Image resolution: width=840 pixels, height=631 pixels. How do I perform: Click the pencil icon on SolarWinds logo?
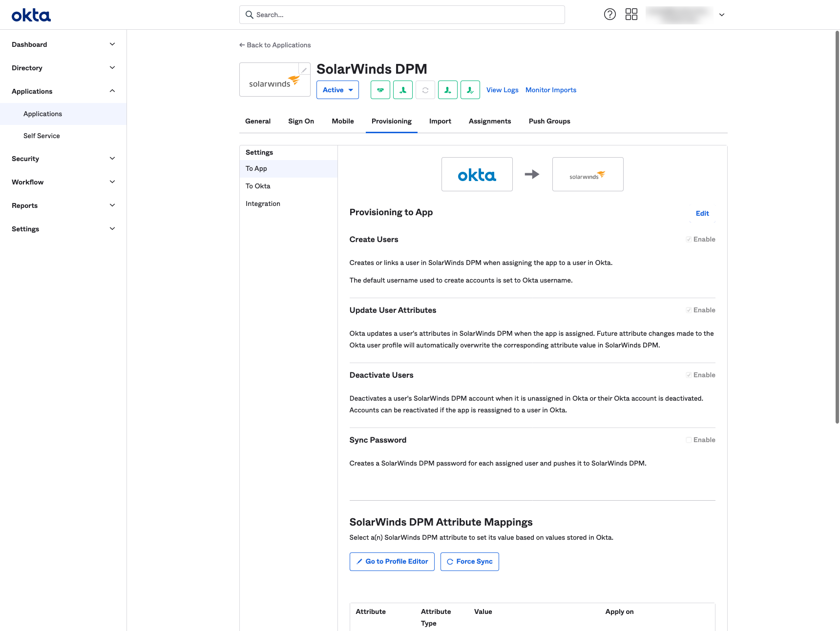click(x=304, y=70)
